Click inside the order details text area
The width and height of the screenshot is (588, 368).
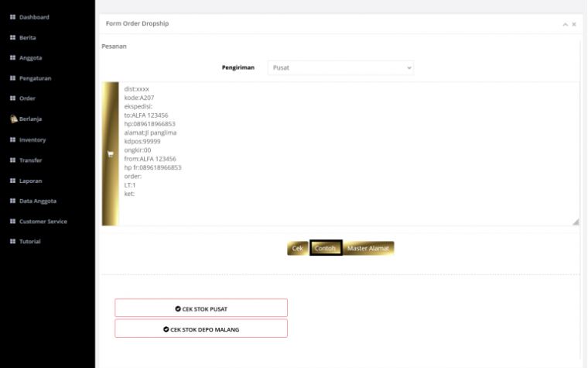pyautogui.click(x=348, y=155)
